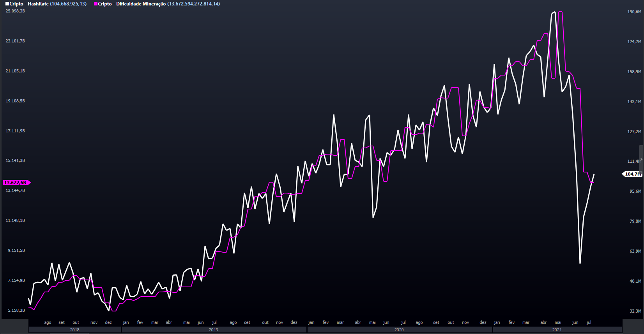The image size is (644, 334).
Task: Click right axis label 63,9M
Action: (x=635, y=251)
